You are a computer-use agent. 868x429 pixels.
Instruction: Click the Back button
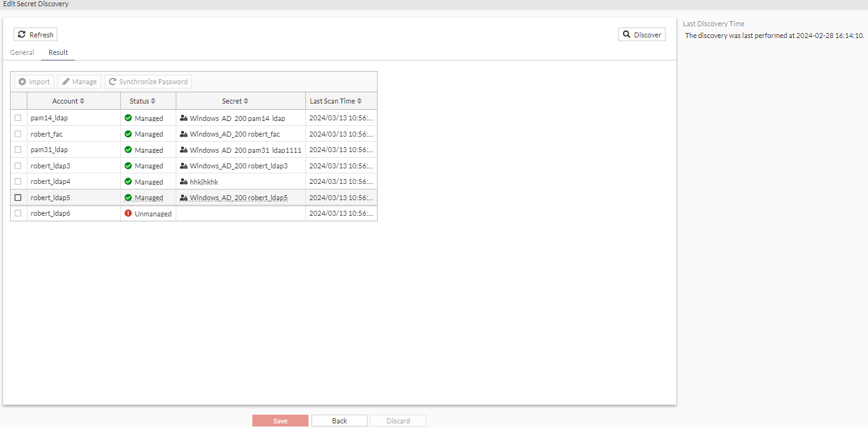tap(340, 421)
